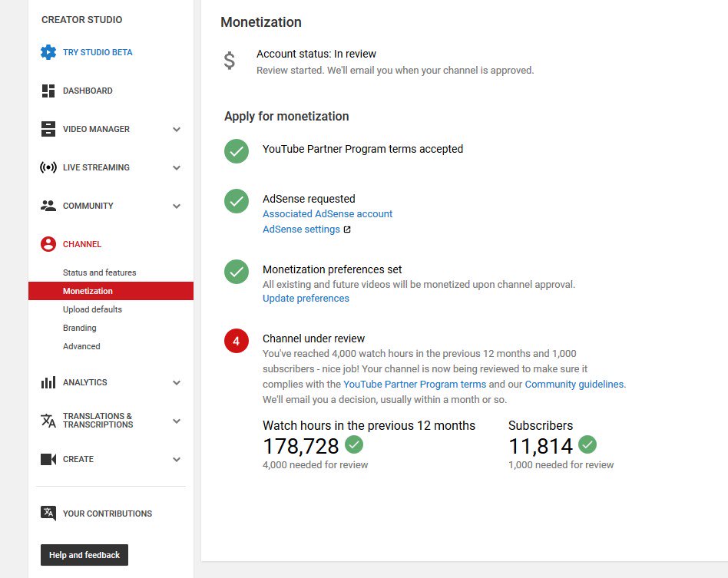Image resolution: width=728 pixels, height=578 pixels.
Task: Click the Your Contributions translate icon
Action: 48,513
